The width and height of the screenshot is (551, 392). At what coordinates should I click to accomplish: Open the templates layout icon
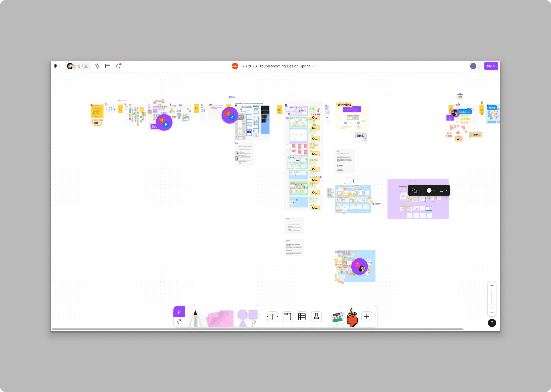pos(108,66)
